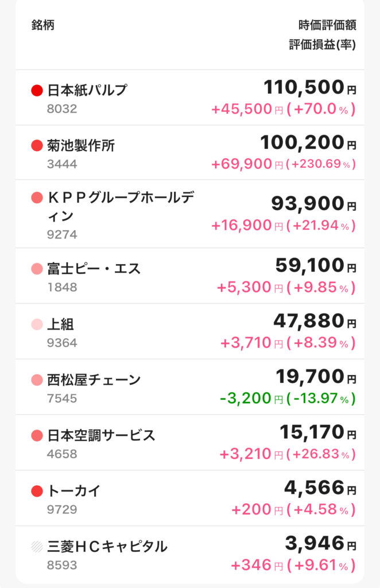
Task: Tap the color dot next to KPPグループホールディン
Action: pos(37,198)
